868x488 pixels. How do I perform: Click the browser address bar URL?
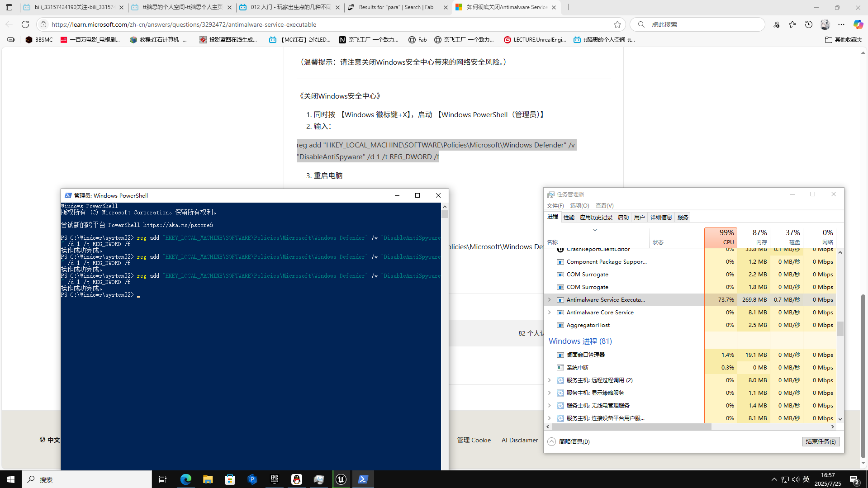pos(184,24)
